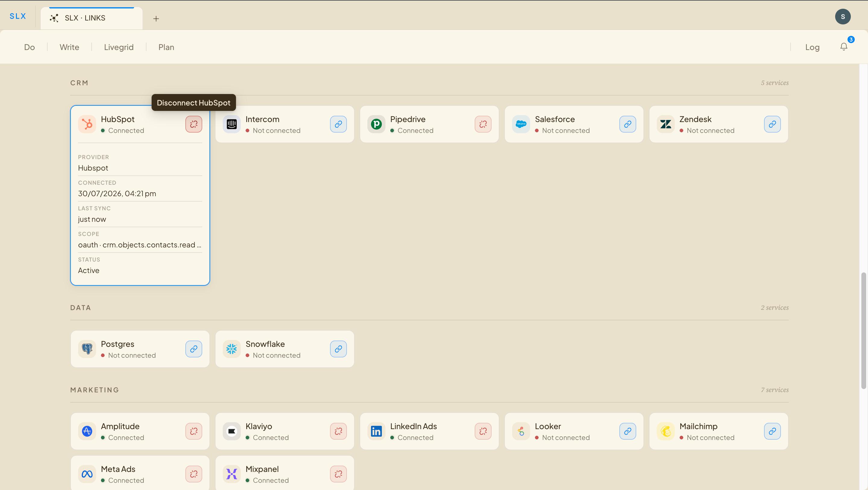Click the DATA section heading
The image size is (868, 490).
pyautogui.click(x=80, y=308)
